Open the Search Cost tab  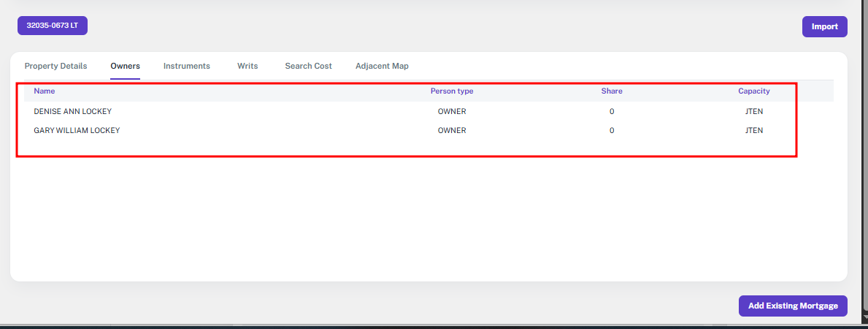click(x=308, y=66)
